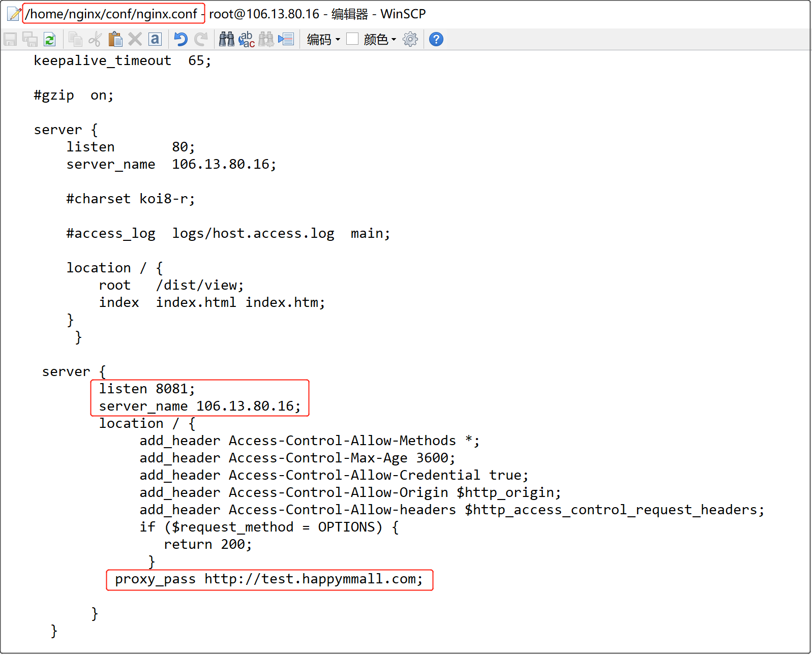Click the Cut scissors icon
The height and width of the screenshot is (655, 812).
[x=95, y=39]
